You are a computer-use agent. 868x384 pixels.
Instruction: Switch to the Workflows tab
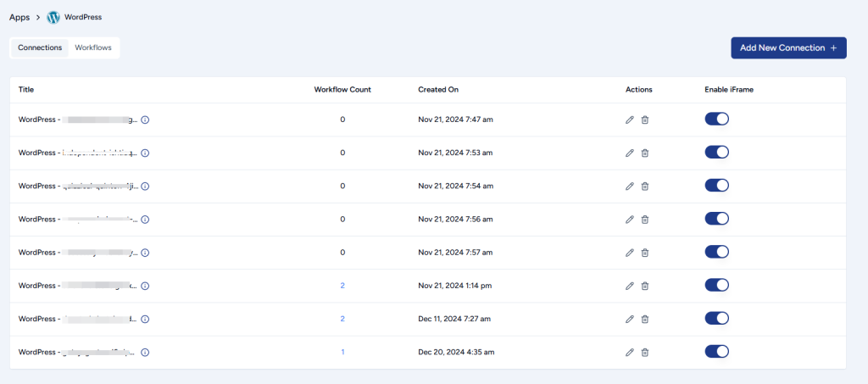(x=93, y=47)
